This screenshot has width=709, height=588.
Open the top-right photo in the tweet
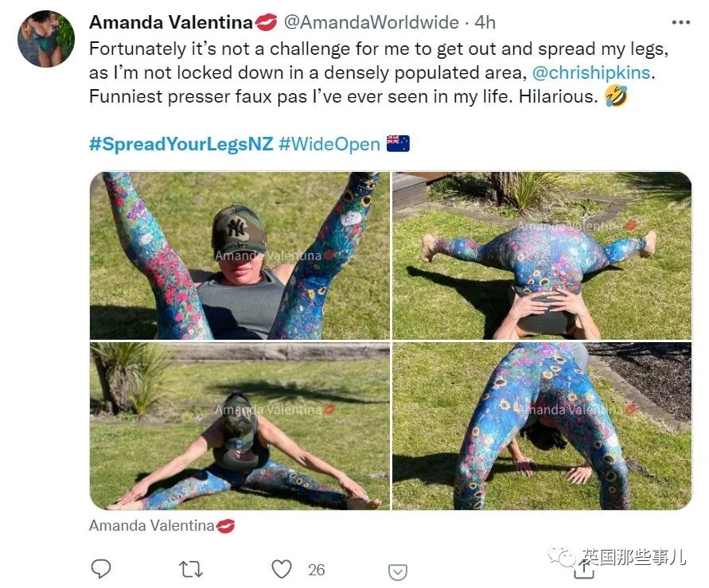tap(542, 256)
